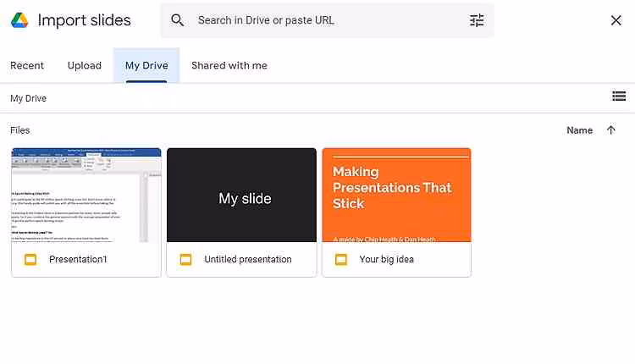This screenshot has width=635, height=364.
Task: Select the My Drive tab
Action: tap(146, 65)
